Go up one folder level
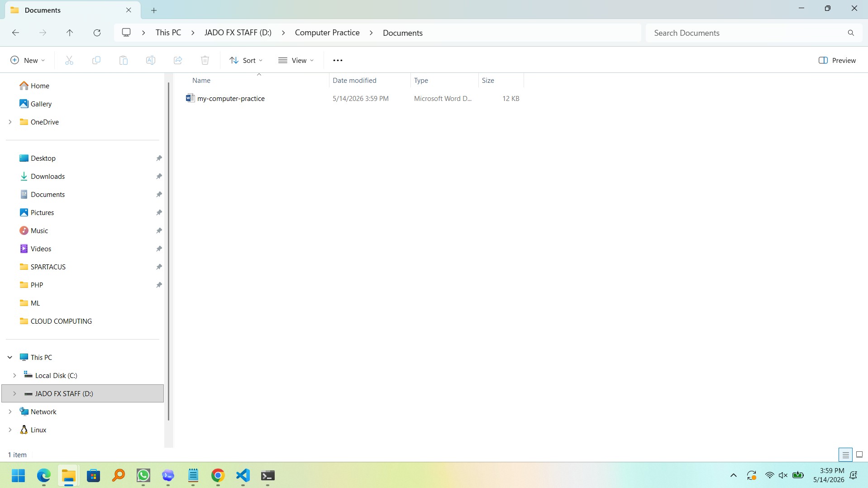This screenshot has height=488, width=868. point(70,33)
